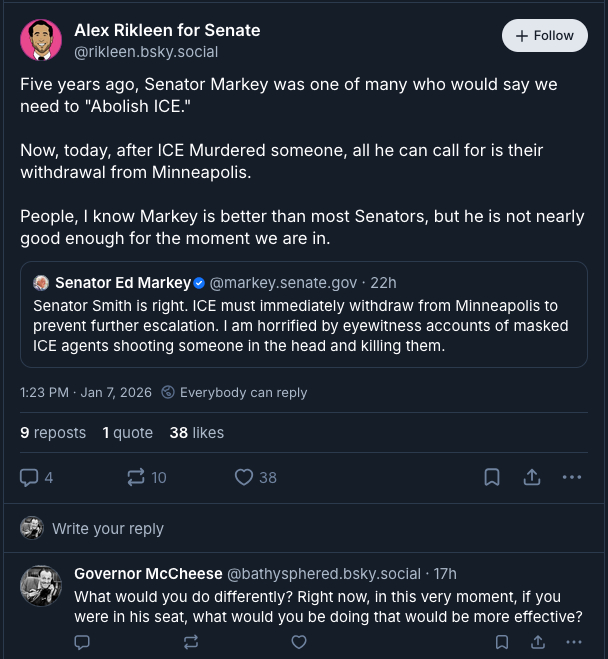
Task: Open the @rikleen.bsky.social handle link
Action: [146, 51]
